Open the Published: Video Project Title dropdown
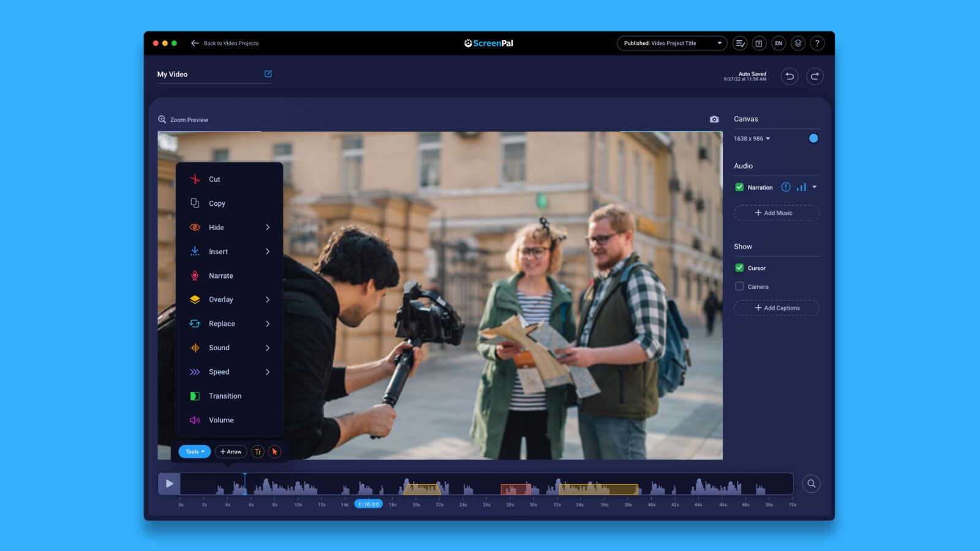The height and width of the screenshot is (551, 980). 671,43
